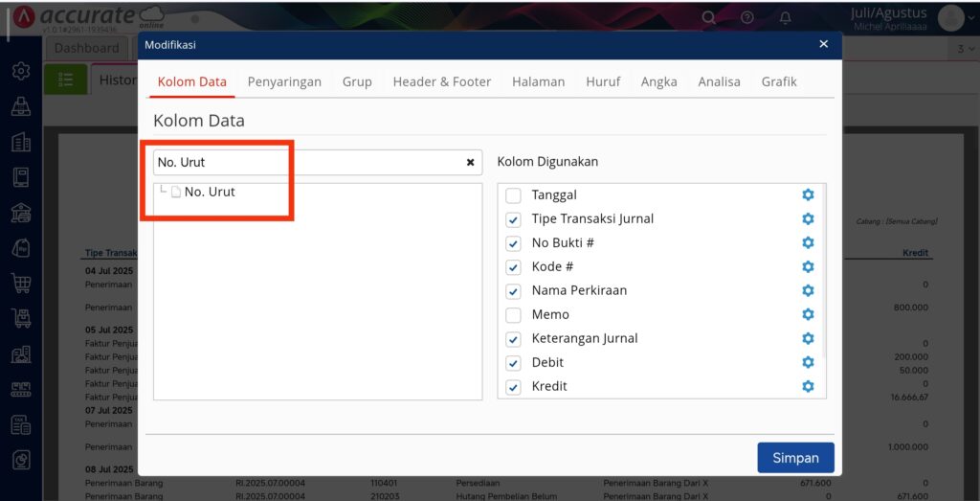This screenshot has height=501, width=980.
Task: Open gear settings for No Bukti #
Action: click(x=808, y=242)
